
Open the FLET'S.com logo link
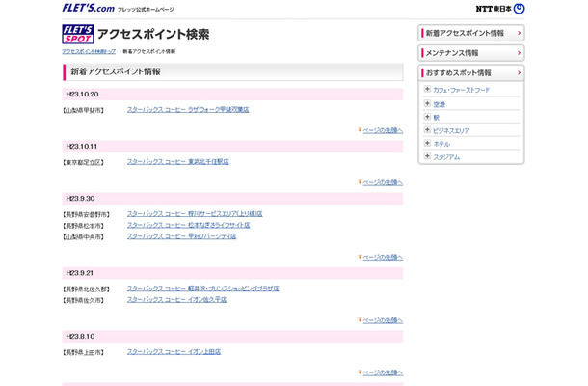(88, 8)
